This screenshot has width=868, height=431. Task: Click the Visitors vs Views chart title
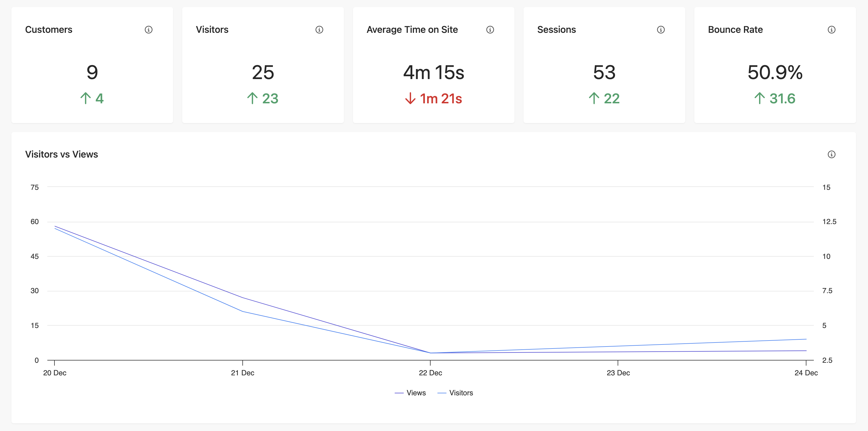click(62, 154)
